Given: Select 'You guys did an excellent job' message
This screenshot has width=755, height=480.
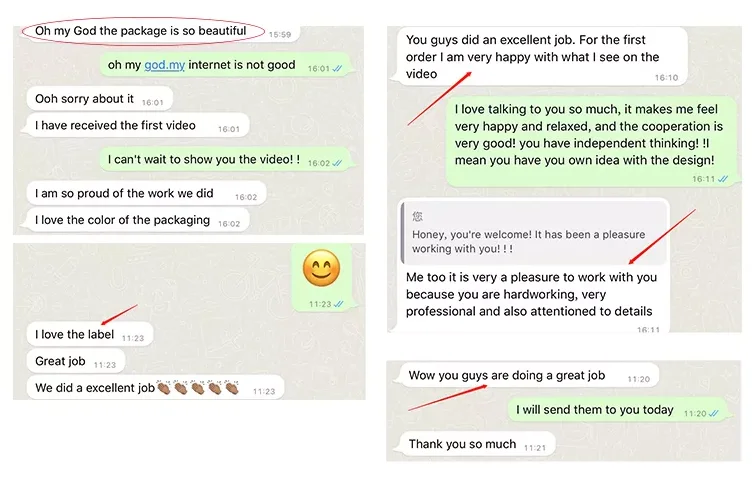Looking at the screenshot, I should tap(542, 56).
